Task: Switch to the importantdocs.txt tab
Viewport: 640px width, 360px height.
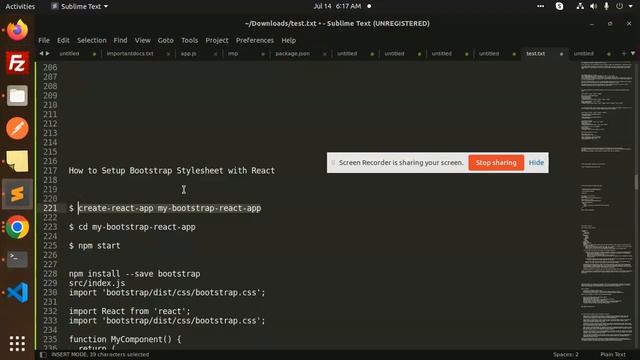Action: point(130,53)
